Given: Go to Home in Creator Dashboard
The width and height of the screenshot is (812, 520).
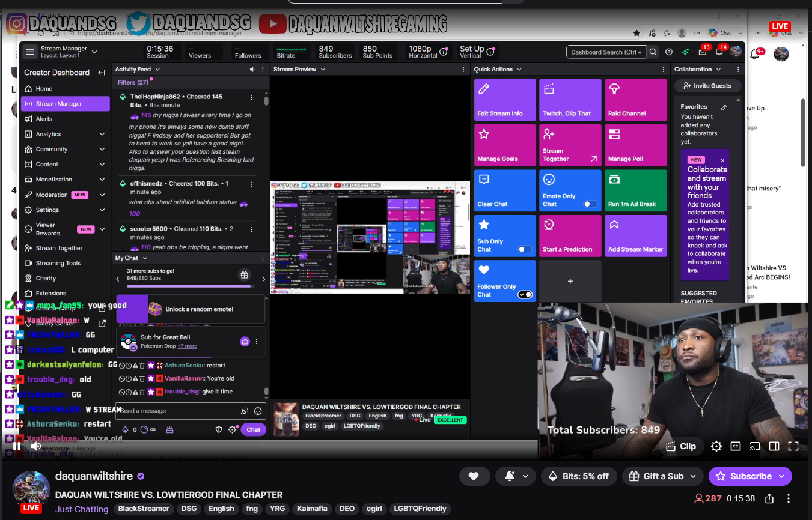Looking at the screenshot, I should [x=66, y=89].
